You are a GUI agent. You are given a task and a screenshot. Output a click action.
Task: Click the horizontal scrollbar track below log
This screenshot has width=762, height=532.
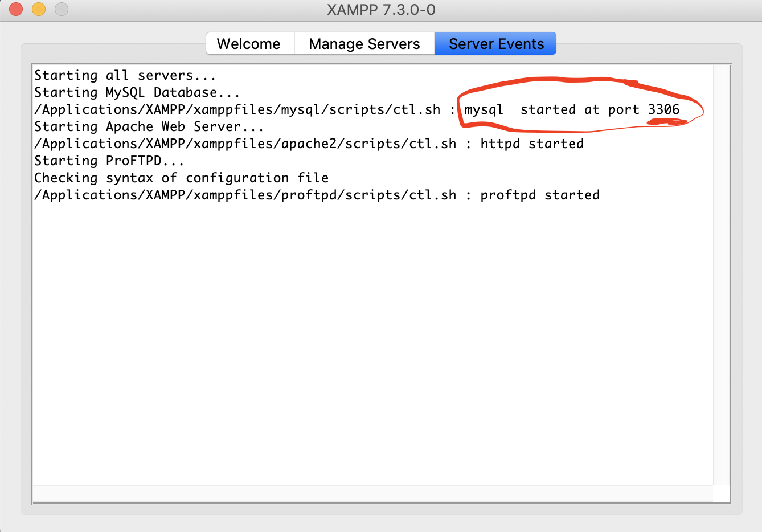click(x=372, y=493)
